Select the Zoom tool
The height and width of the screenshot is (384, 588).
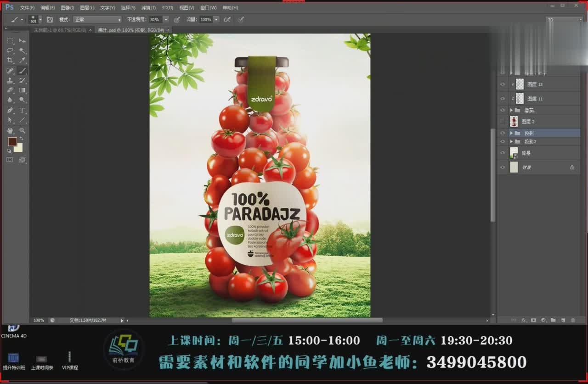[22, 131]
